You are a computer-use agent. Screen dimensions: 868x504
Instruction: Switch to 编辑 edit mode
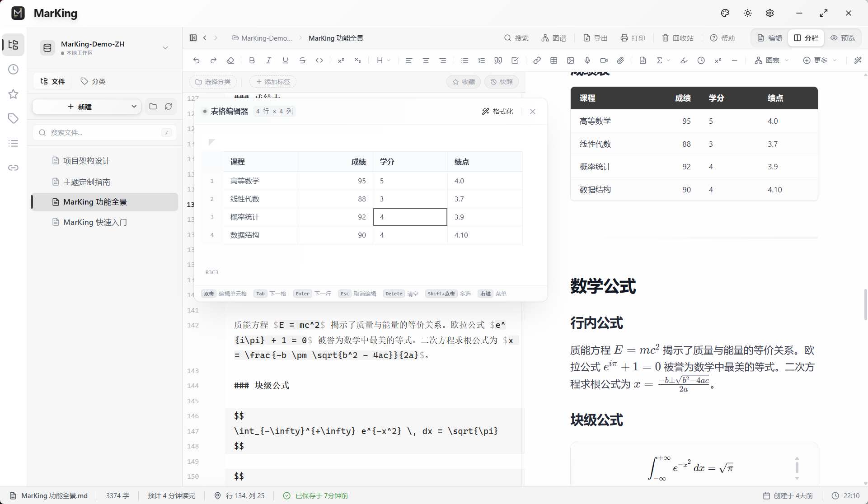769,38
